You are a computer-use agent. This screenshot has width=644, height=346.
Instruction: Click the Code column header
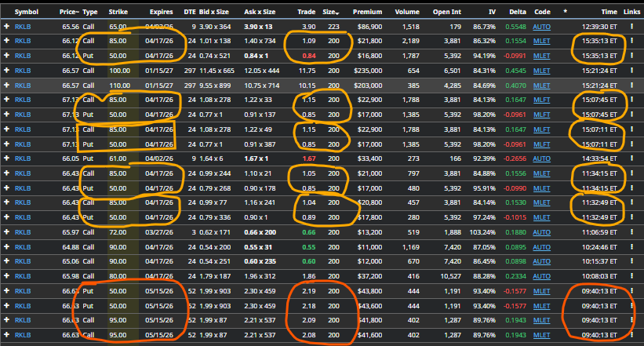click(542, 12)
